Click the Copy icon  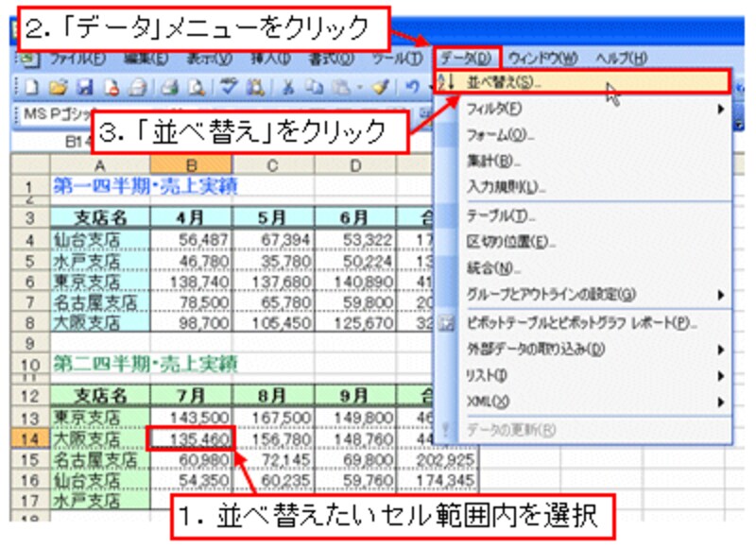pos(315,87)
